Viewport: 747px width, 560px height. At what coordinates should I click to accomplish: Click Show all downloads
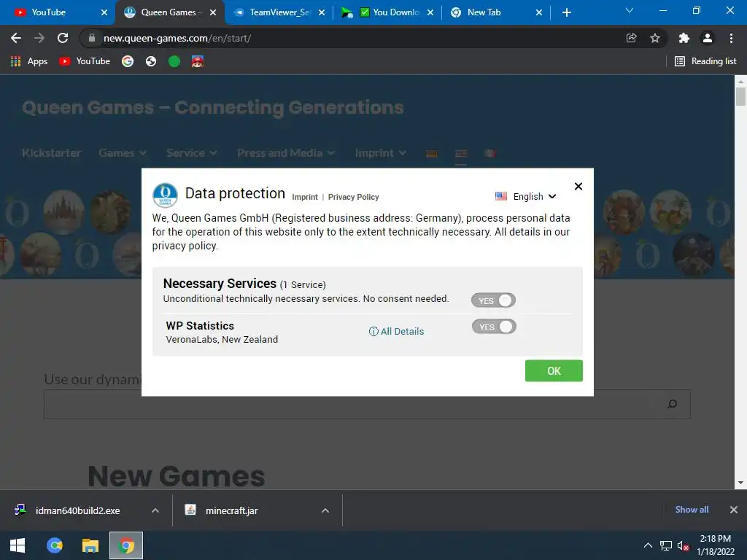pyautogui.click(x=692, y=510)
